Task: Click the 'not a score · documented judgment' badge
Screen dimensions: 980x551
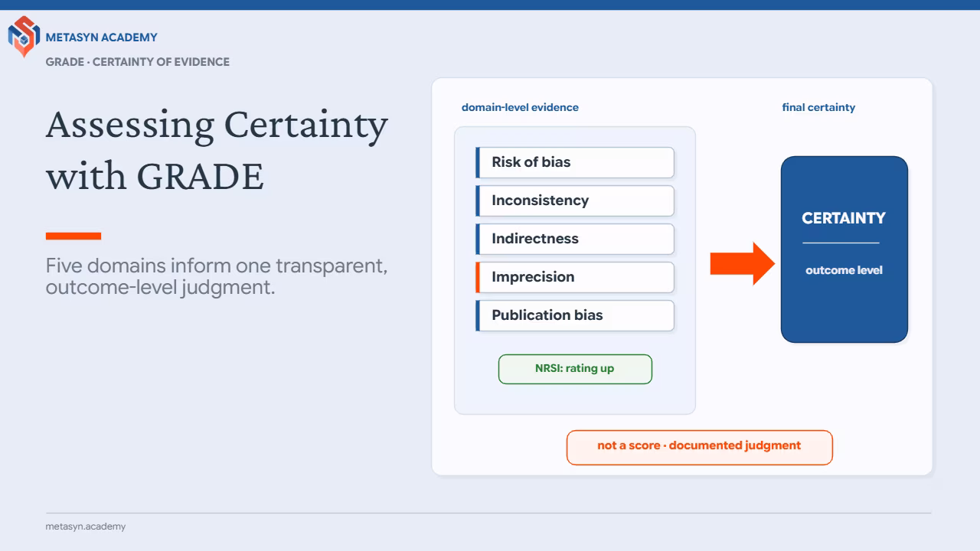Action: tap(699, 447)
